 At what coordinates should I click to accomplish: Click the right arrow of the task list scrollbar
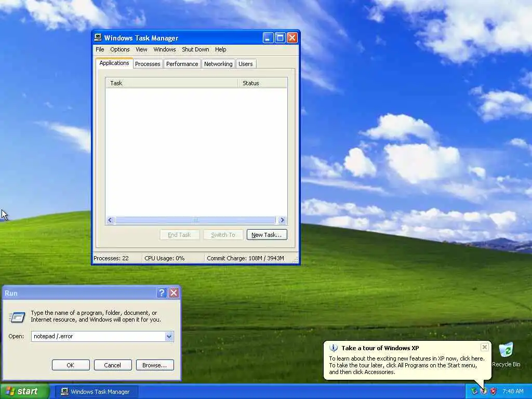[282, 220]
